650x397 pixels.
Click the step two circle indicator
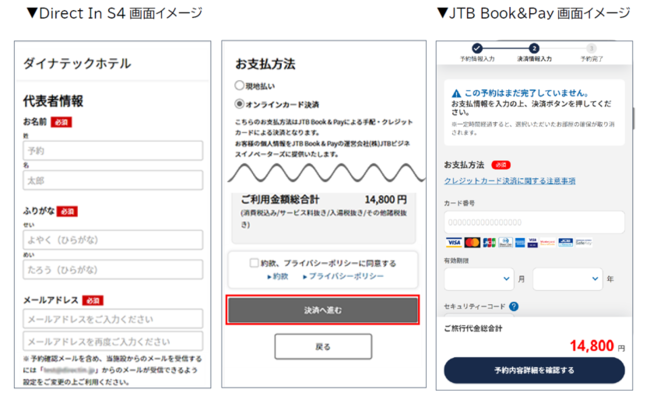534,48
